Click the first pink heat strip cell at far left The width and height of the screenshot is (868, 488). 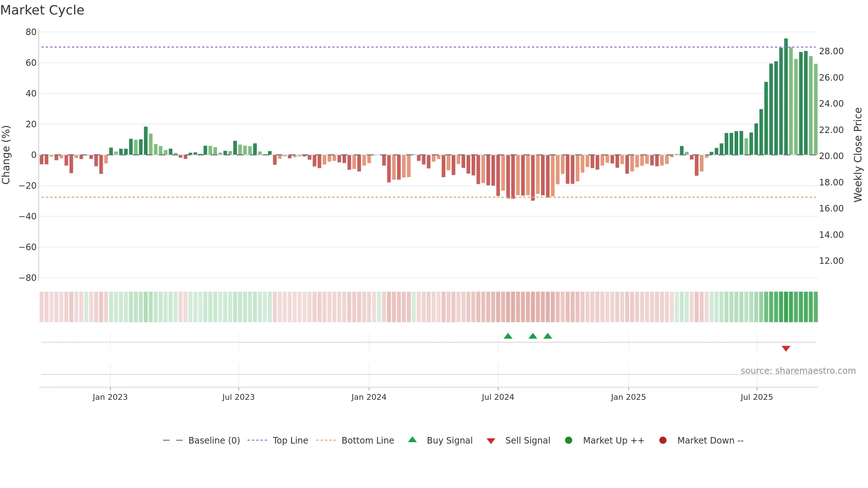coord(42,307)
